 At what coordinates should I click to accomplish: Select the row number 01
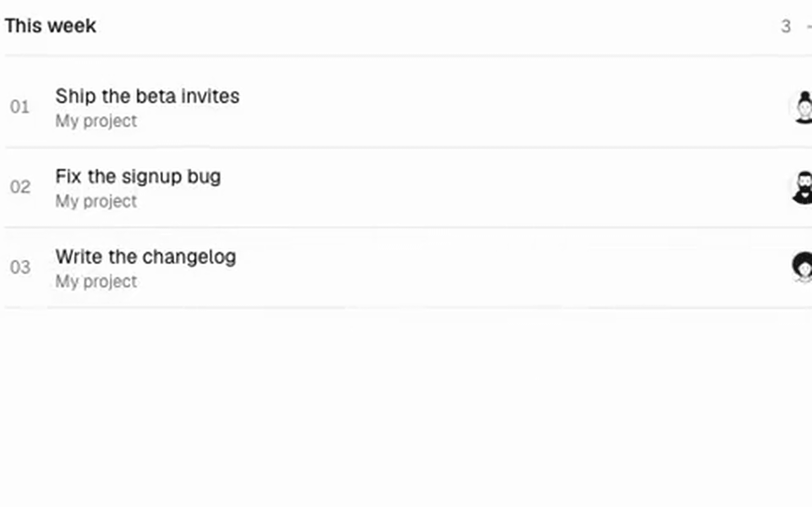point(20,107)
